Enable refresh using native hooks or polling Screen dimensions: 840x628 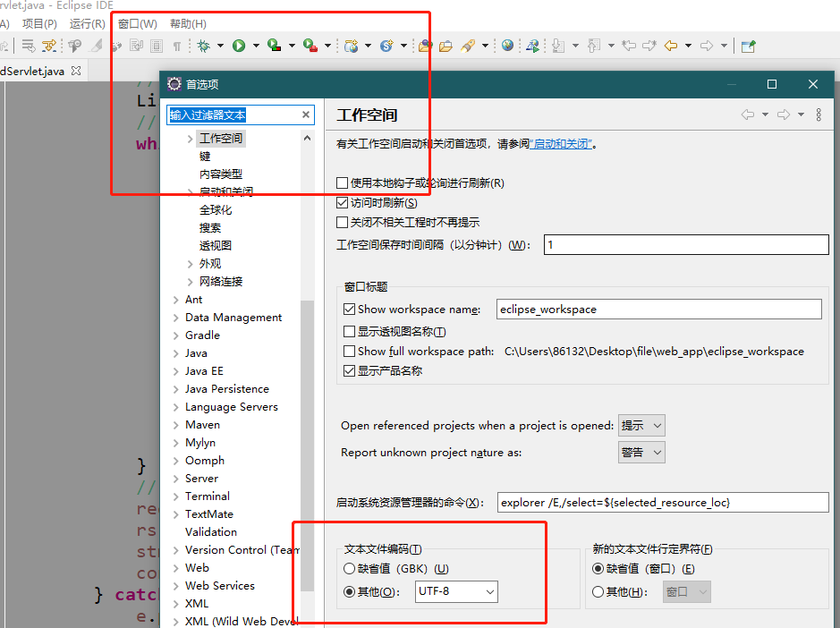342,183
